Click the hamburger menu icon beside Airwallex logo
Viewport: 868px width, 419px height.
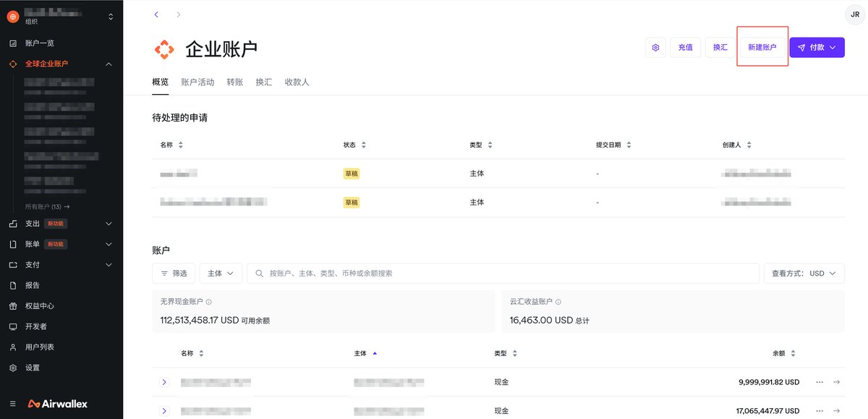13,404
